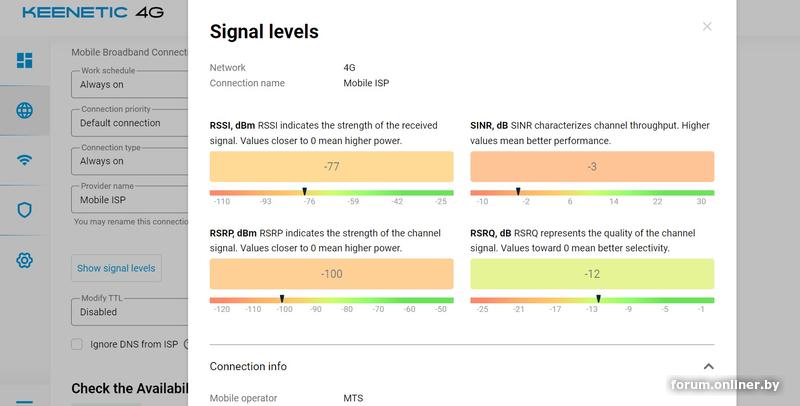Close the Signal levels dialog
Screen dimensions: 800x406
click(707, 27)
